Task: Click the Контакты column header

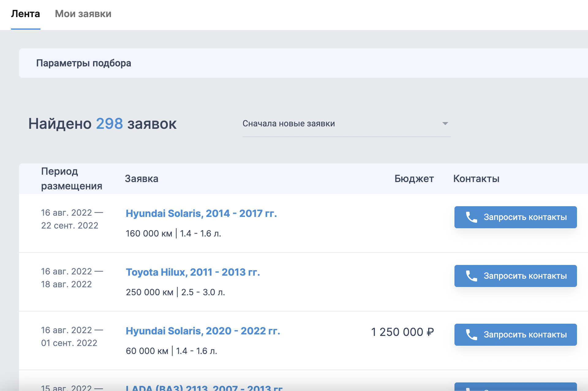Action: click(x=476, y=179)
